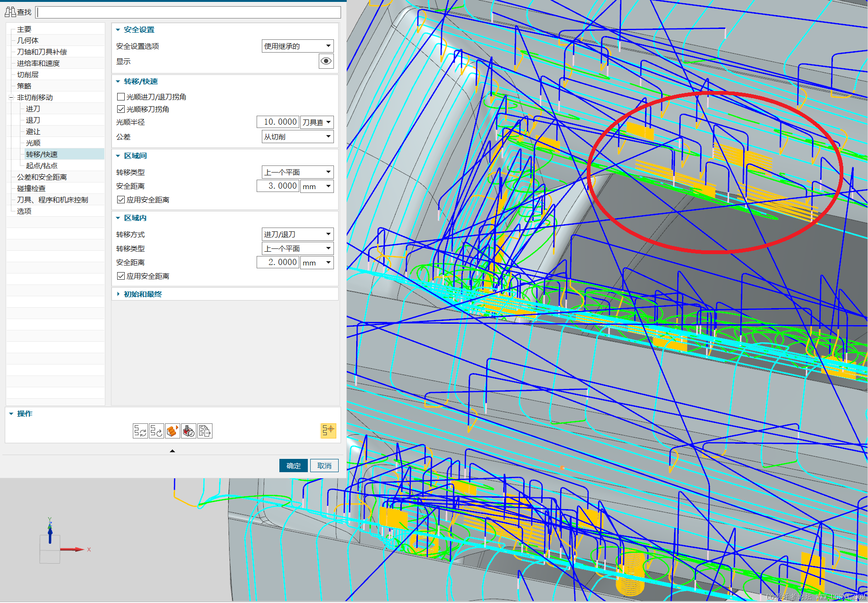Focus the 查找 search input field

point(188,12)
